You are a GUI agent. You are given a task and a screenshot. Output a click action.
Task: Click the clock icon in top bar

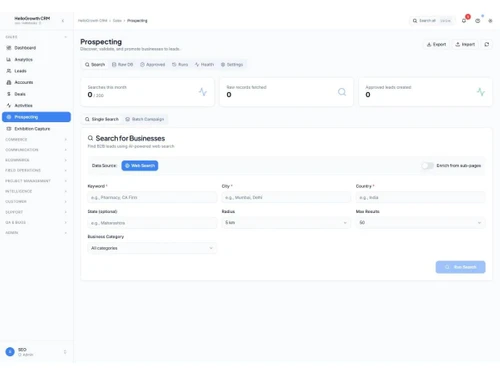coord(477,21)
